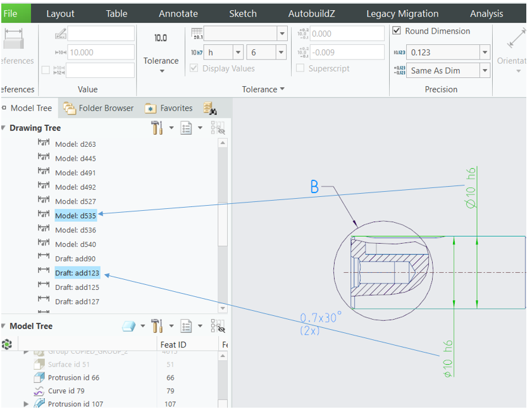Click the Tolerance 10.0 icon button
The image size is (532, 414).
(x=161, y=39)
